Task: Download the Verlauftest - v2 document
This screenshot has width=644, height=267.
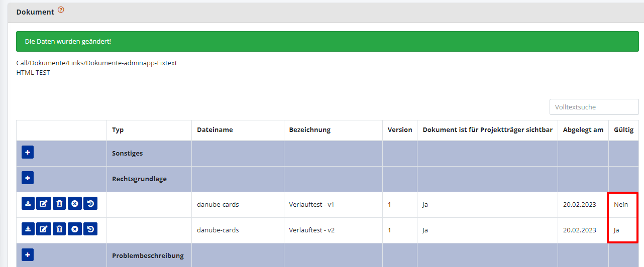Action: [x=28, y=229]
